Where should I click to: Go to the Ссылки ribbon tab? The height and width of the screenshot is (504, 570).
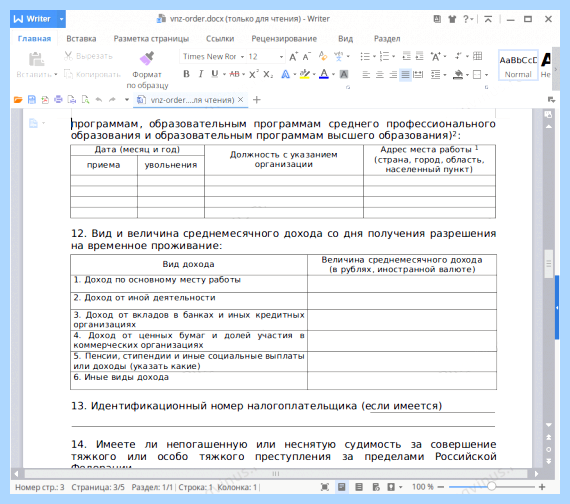(x=220, y=39)
